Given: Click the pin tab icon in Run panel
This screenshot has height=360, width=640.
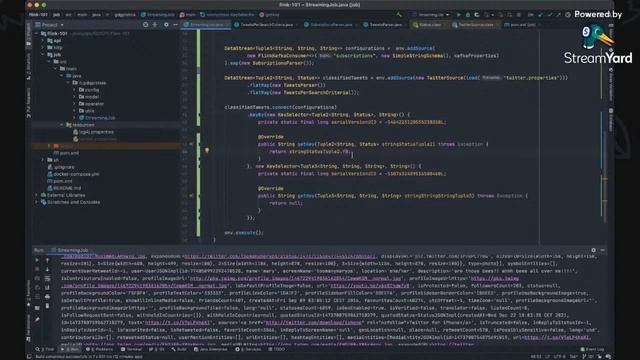Looking at the screenshot, I should (37, 320).
